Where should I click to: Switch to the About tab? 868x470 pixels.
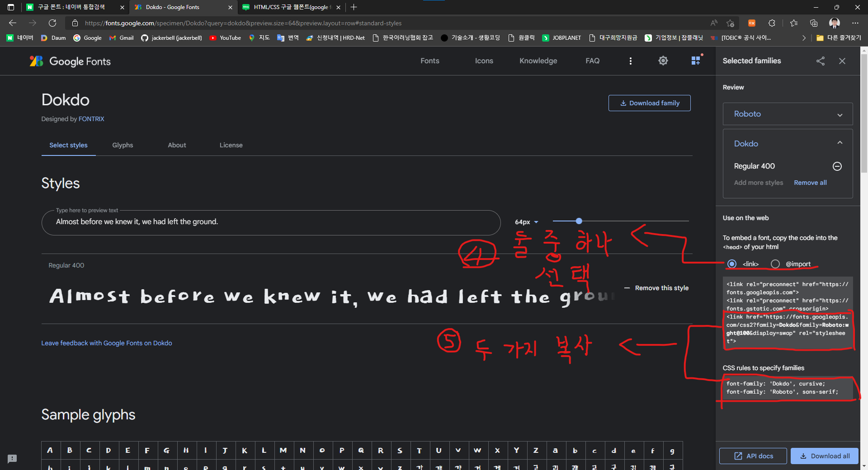[177, 145]
